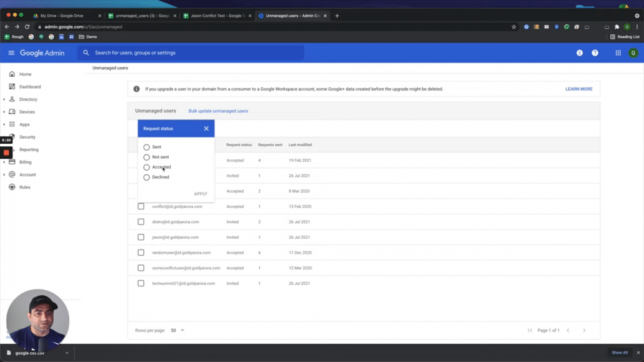The image size is (644, 362).
Task: Click the Account at-sign icon
Action: 12,174
